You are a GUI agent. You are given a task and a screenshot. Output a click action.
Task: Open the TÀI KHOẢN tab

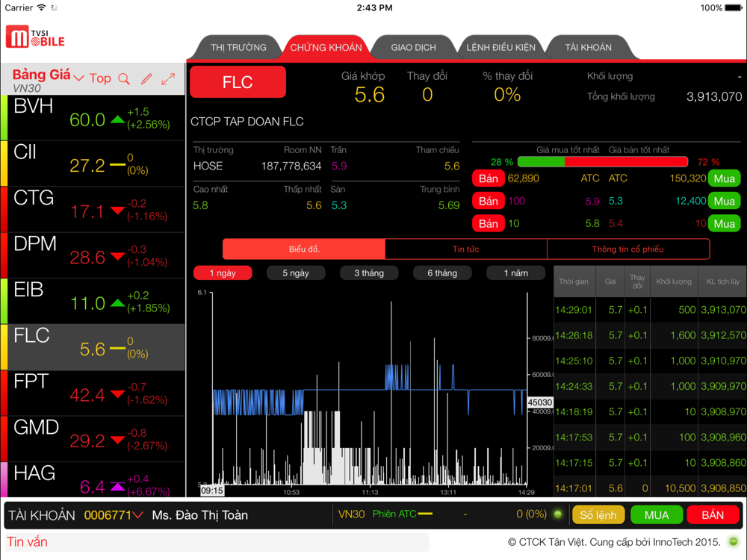pos(589,47)
